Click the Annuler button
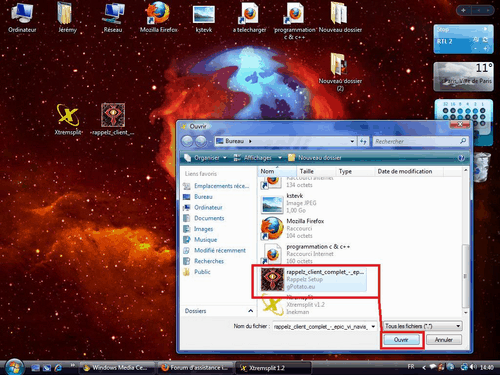The width and height of the screenshot is (500, 375). coord(444,340)
